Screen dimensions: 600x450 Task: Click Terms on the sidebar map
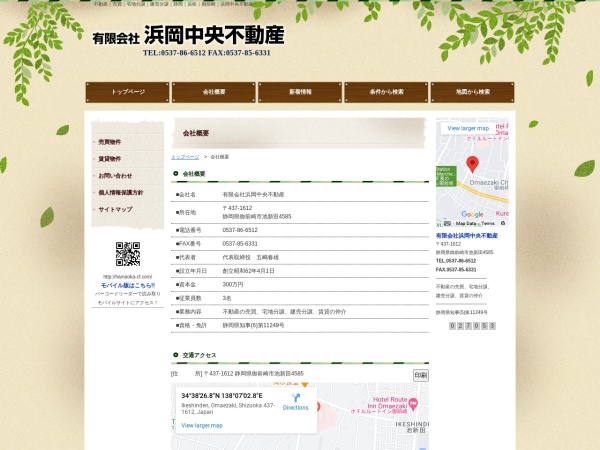point(488,223)
